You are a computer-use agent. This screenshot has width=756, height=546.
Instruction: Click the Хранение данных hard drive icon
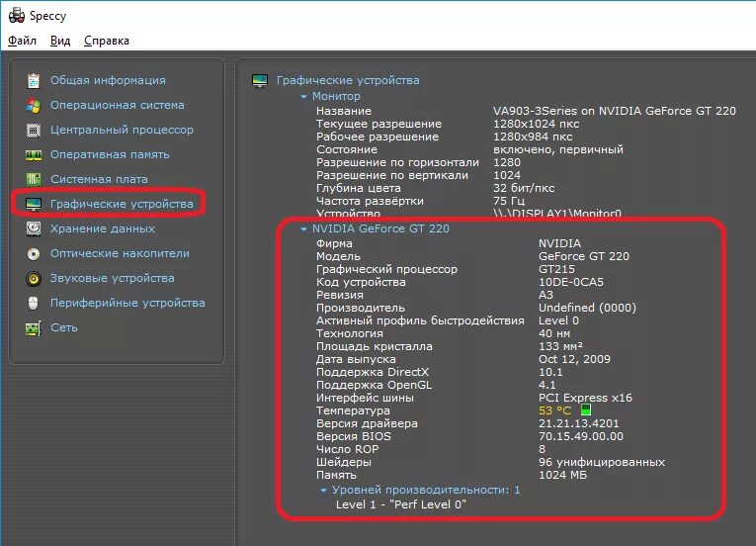point(34,228)
